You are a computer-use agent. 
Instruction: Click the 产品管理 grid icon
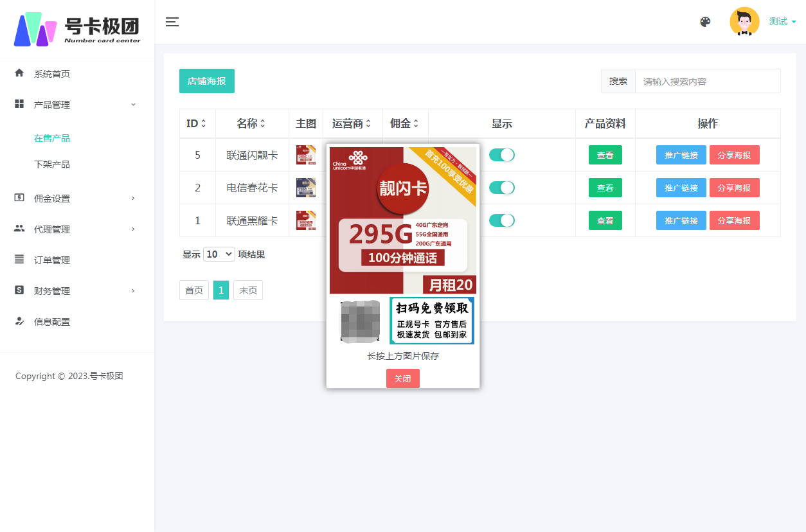coord(19,104)
